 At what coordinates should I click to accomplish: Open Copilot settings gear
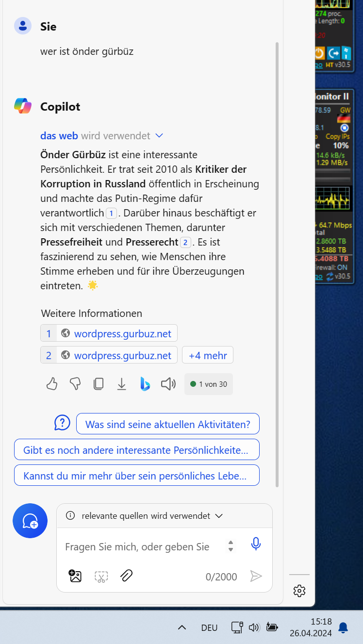tap(299, 591)
